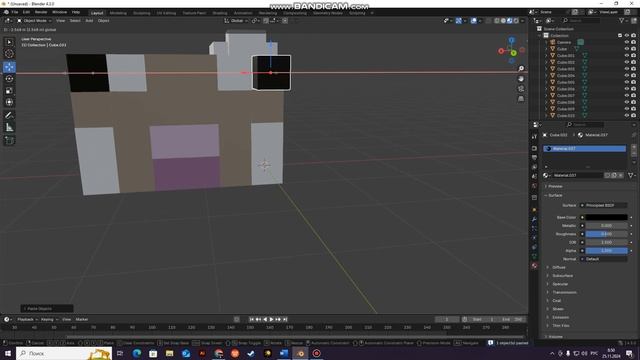Image resolution: width=640 pixels, height=360 pixels.
Task: Hide the Camera object with its eye icon
Action: coord(627,42)
